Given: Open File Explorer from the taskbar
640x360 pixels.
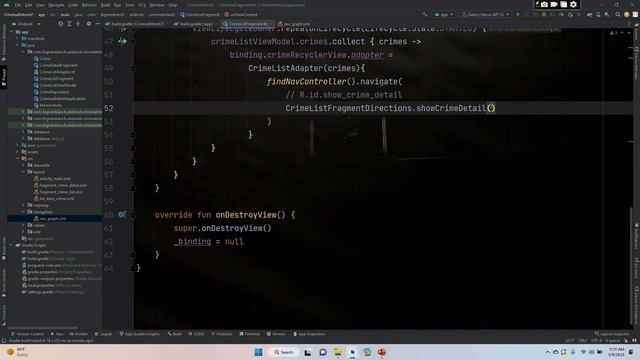Looking at the screenshot, I should coord(338,352).
